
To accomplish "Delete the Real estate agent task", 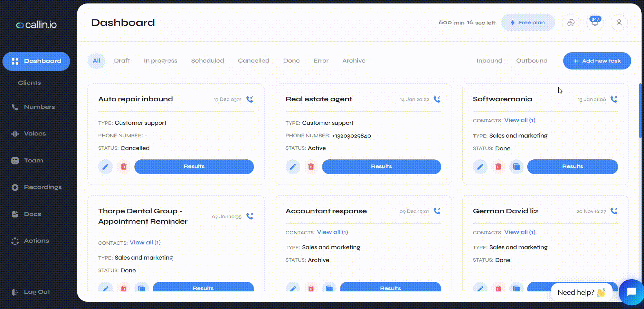I will tap(311, 167).
